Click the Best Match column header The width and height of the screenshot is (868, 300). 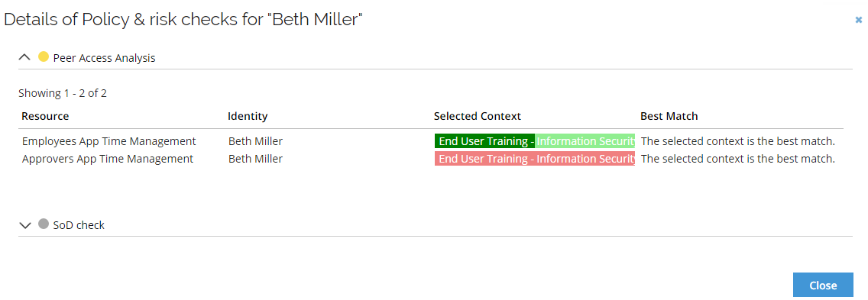(669, 116)
